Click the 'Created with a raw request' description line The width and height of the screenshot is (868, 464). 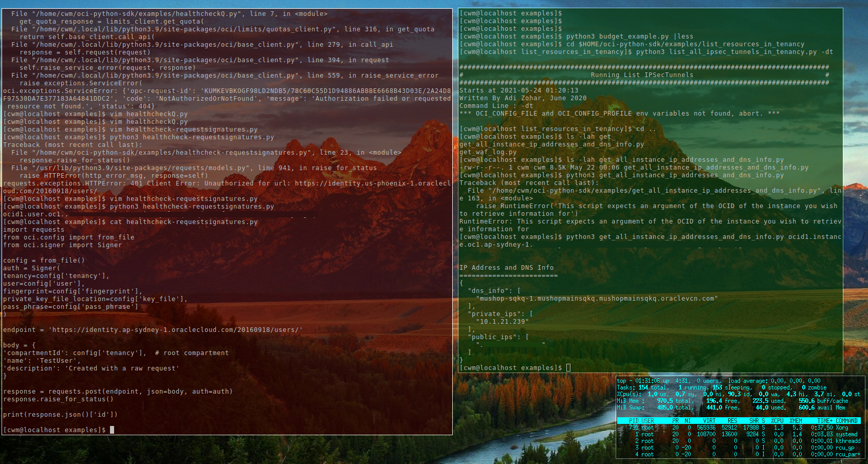91,368
